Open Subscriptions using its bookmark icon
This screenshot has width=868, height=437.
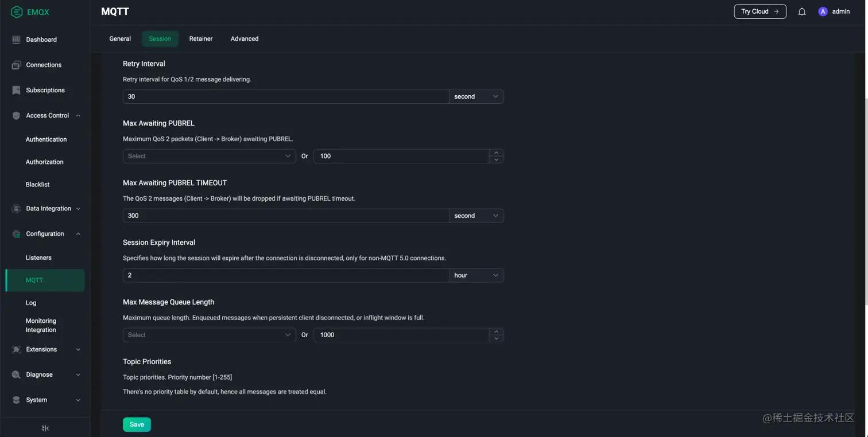click(16, 90)
